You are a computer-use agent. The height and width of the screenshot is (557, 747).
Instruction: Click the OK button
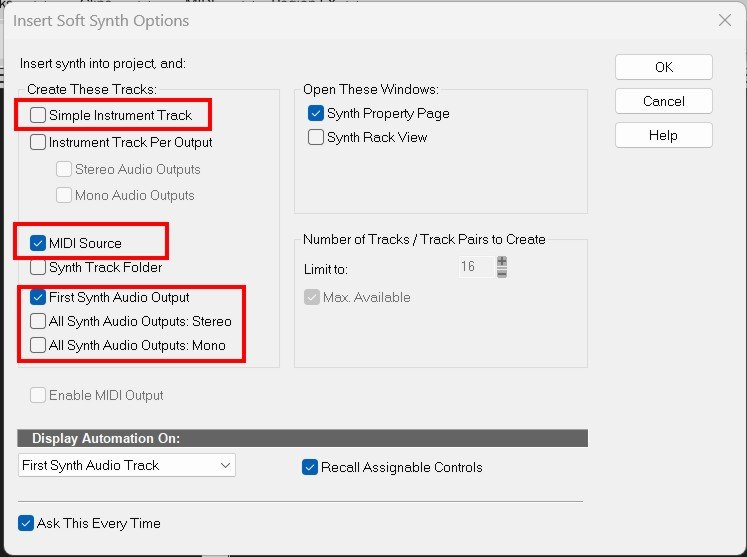click(663, 67)
